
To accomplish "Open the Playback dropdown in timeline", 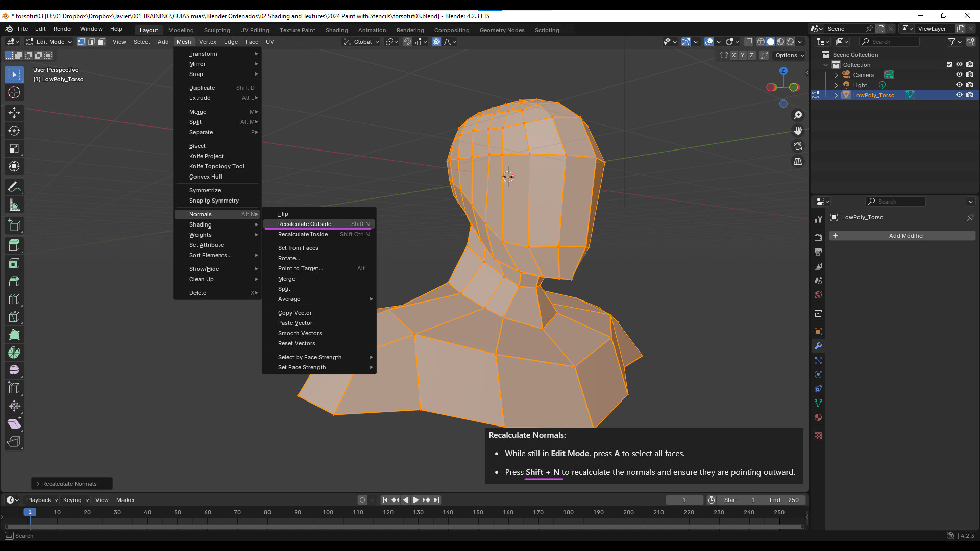I will [x=42, y=500].
